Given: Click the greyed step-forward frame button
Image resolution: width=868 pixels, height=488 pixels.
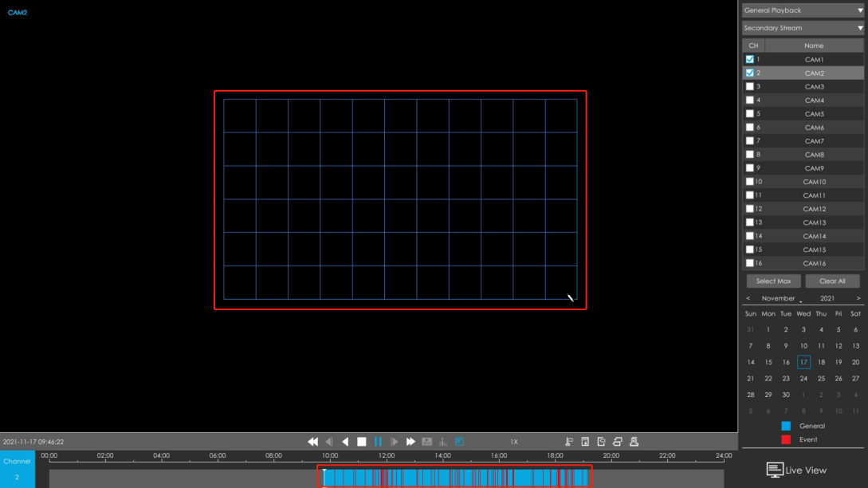Looking at the screenshot, I should (x=394, y=442).
